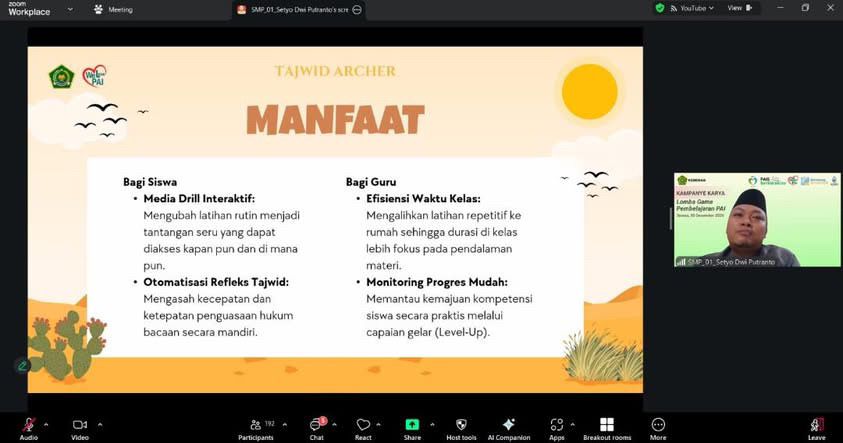Open Breakout rooms
The width and height of the screenshot is (843, 443).
(x=607, y=426)
